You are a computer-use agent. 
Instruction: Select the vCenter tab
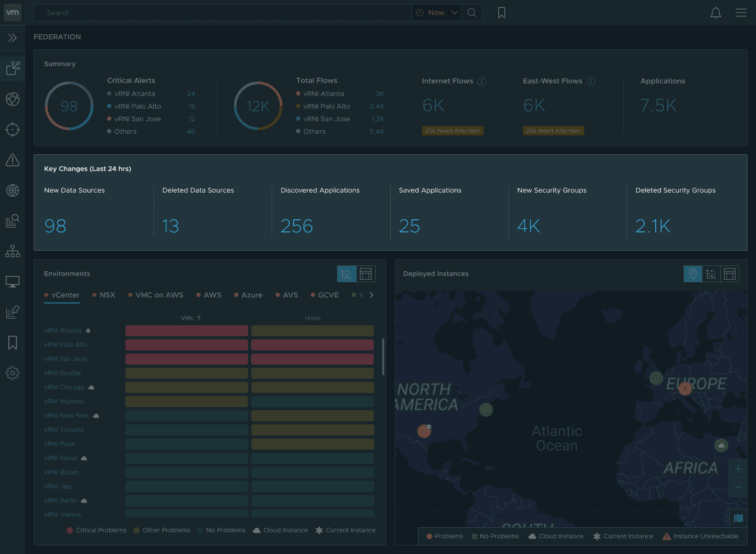click(62, 295)
